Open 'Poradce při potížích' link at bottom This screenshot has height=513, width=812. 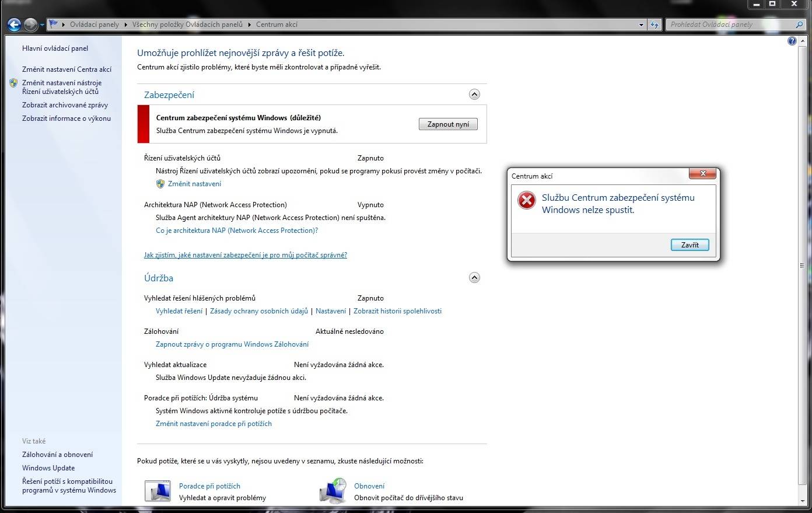click(209, 486)
